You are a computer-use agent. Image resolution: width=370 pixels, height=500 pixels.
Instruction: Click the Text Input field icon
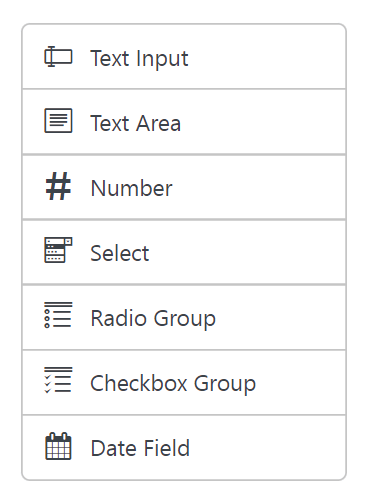[x=58, y=57]
